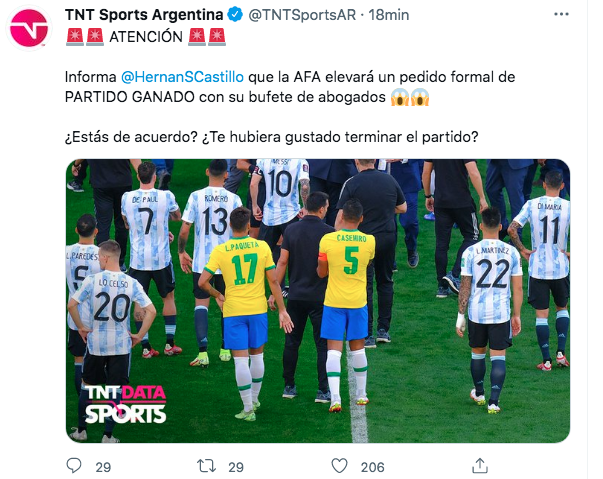This screenshot has width=603, height=479.
Task: Click the TNT Sports profile avatar
Action: [28, 28]
